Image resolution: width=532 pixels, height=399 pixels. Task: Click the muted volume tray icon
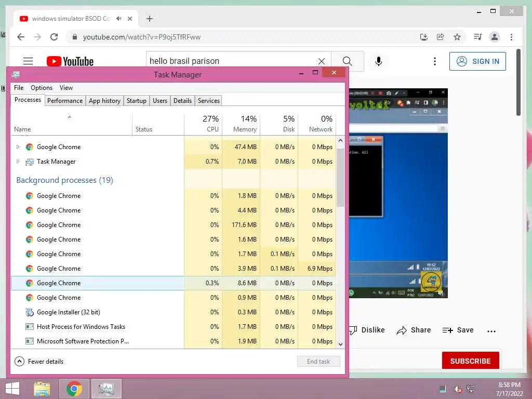coord(458,389)
